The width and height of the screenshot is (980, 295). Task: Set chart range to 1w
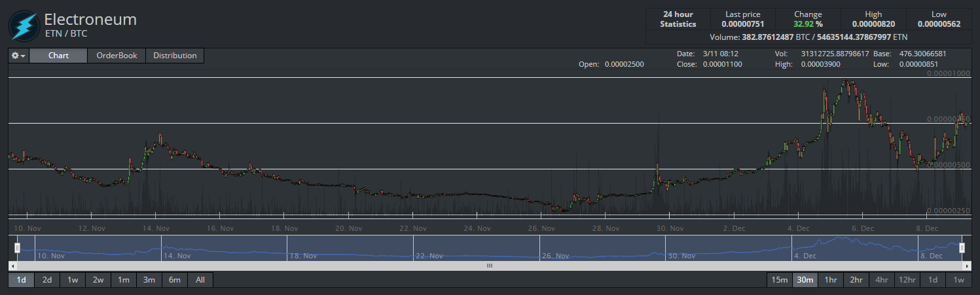coord(73,280)
